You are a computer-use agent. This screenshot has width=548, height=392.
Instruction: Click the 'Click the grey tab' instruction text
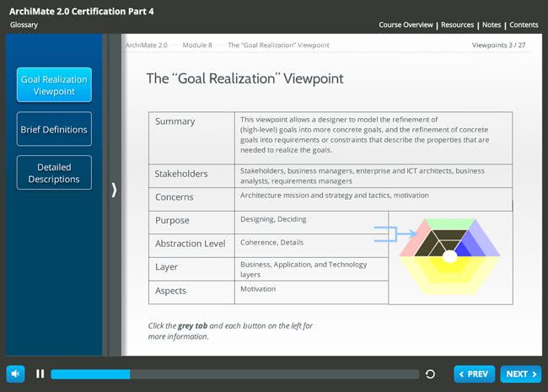point(230,330)
